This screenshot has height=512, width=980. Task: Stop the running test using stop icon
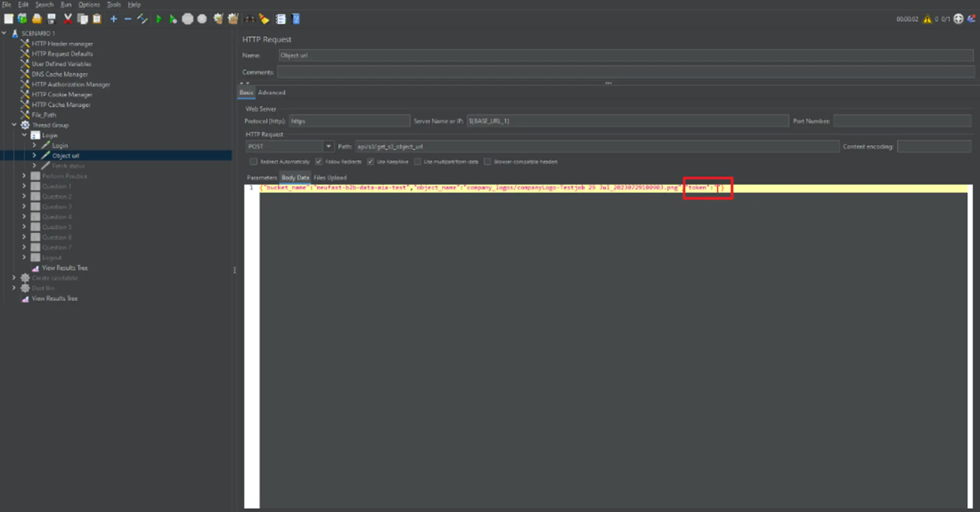pyautogui.click(x=187, y=19)
